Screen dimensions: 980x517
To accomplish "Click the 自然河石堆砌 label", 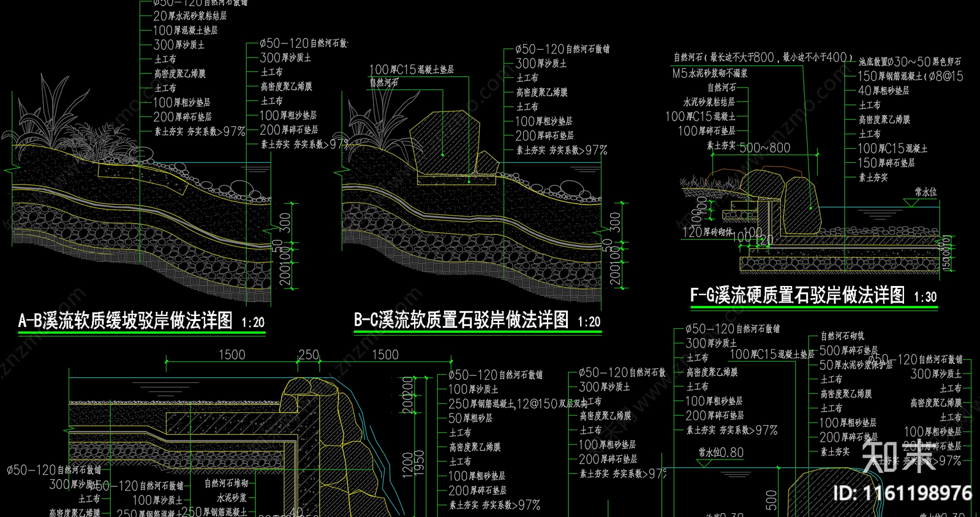I will (x=225, y=484).
